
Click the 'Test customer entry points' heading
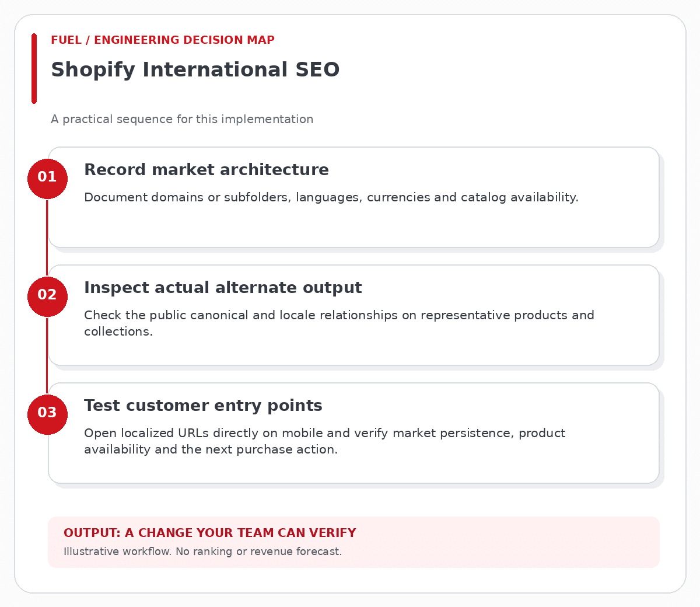pyautogui.click(x=203, y=406)
